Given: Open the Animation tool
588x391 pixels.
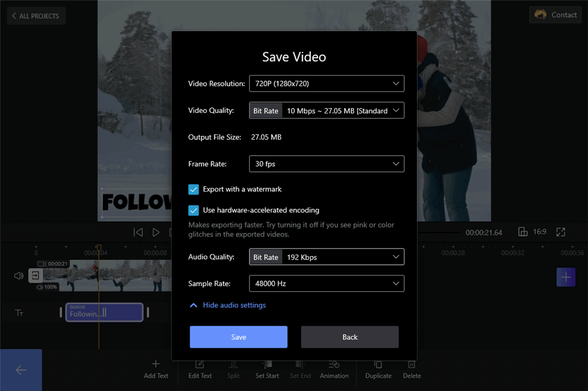Looking at the screenshot, I should click(x=334, y=369).
